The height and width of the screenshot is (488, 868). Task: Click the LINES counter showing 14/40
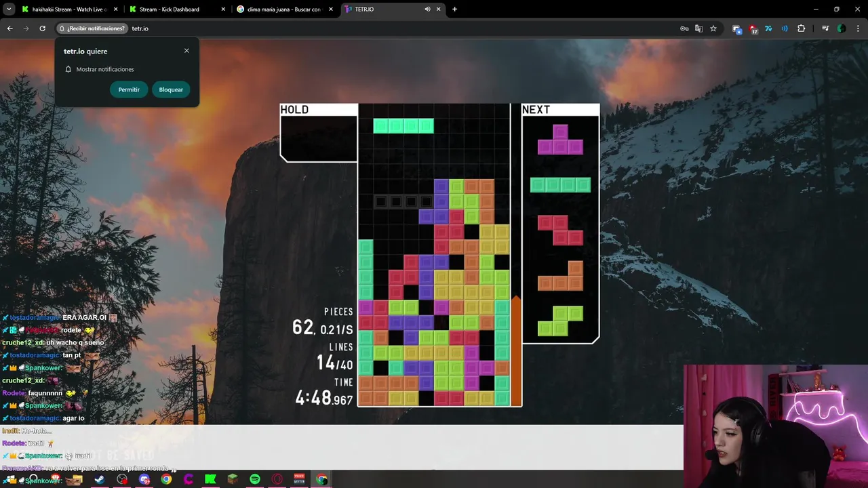[335, 357]
